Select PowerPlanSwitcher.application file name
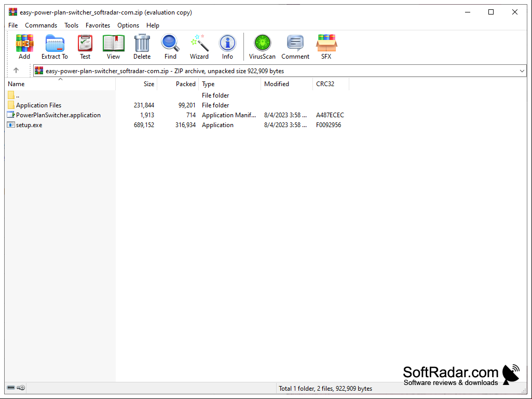Viewport: 532px width, 399px height. [58, 115]
